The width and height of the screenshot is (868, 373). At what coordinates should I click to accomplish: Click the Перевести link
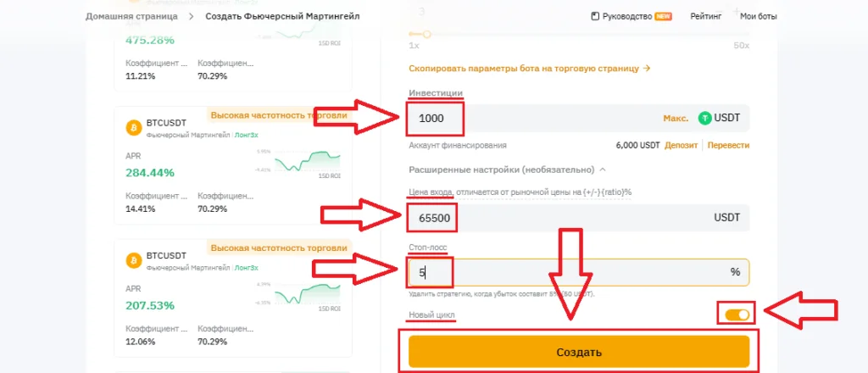point(728,146)
